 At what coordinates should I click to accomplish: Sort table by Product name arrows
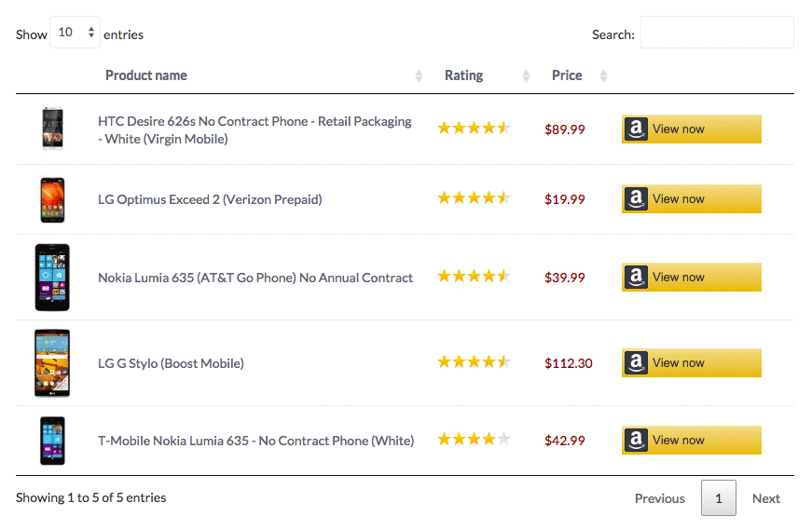pos(419,76)
